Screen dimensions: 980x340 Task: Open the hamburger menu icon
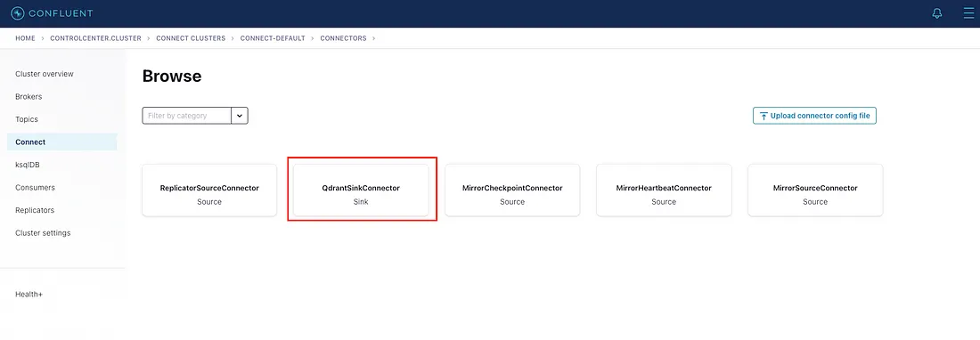click(x=968, y=13)
